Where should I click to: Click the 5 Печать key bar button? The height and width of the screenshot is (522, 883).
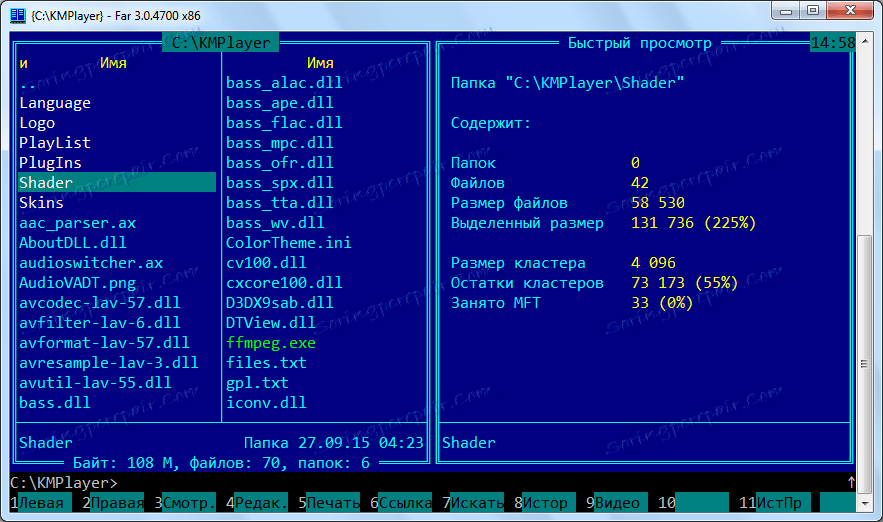tap(329, 502)
